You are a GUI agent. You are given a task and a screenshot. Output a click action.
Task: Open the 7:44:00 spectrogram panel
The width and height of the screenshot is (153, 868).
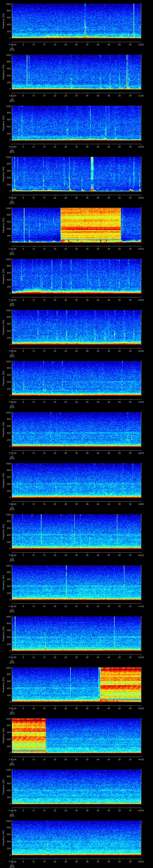click(x=76, y=786)
